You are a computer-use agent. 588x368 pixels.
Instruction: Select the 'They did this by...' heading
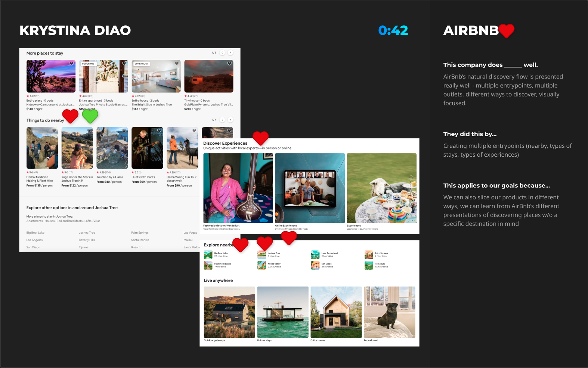point(470,134)
